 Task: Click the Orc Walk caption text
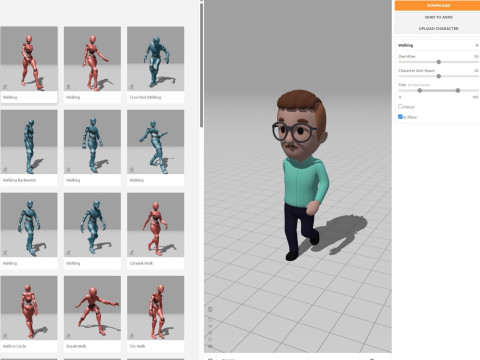click(x=137, y=346)
